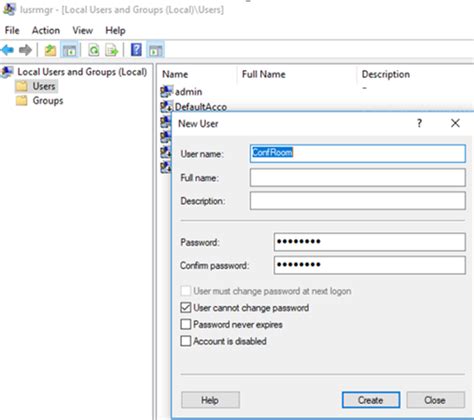Click the blue Back arrow toolbar icon
474x420 pixels.
[x=8, y=50]
